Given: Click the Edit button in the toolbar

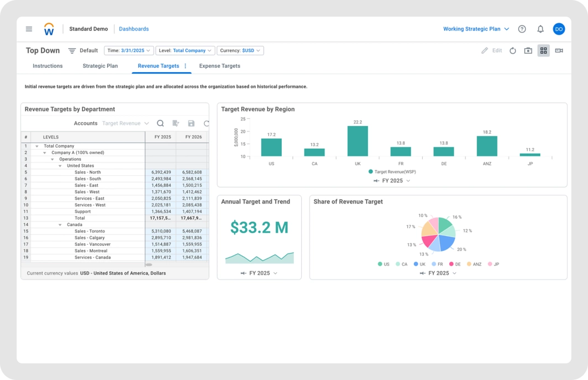Looking at the screenshot, I should (490, 50).
